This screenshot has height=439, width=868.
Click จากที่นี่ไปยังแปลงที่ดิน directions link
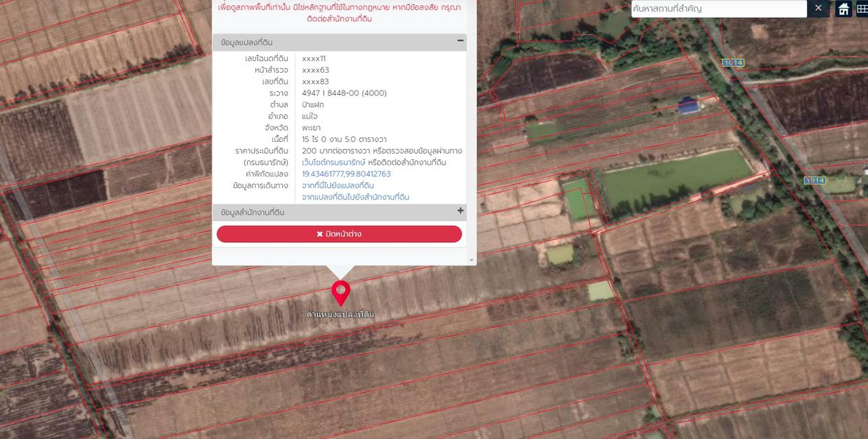pyautogui.click(x=338, y=186)
